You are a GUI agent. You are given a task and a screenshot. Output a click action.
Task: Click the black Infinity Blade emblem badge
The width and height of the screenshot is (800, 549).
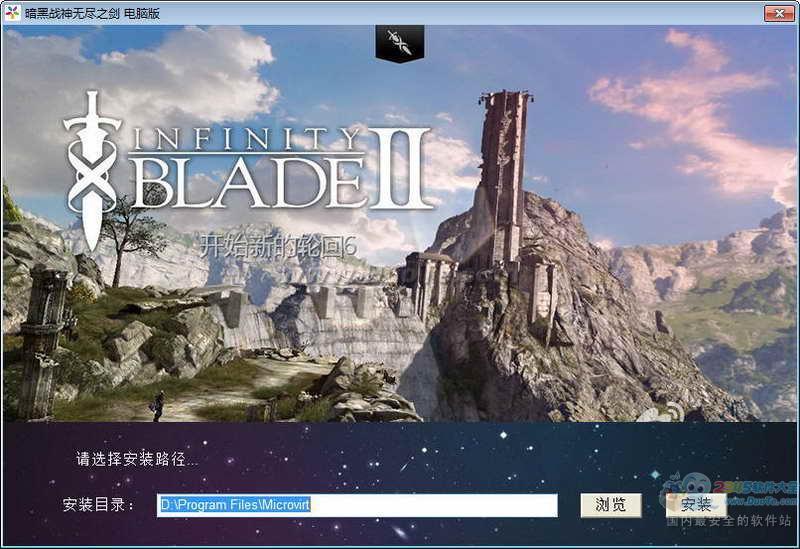tap(399, 43)
